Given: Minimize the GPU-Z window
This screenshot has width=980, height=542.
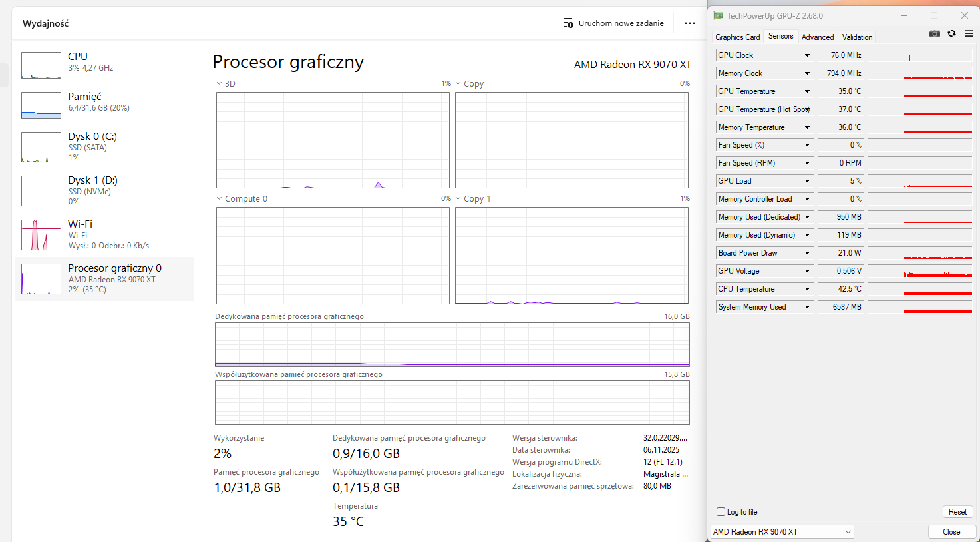Looking at the screenshot, I should 904,15.
